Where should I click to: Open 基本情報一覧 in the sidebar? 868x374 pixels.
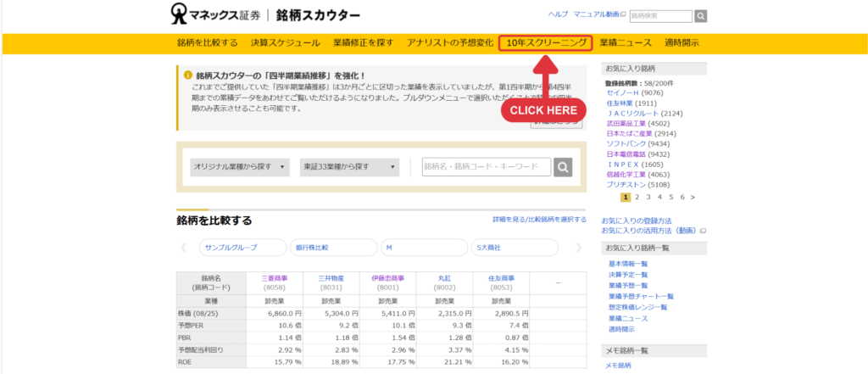point(628,264)
